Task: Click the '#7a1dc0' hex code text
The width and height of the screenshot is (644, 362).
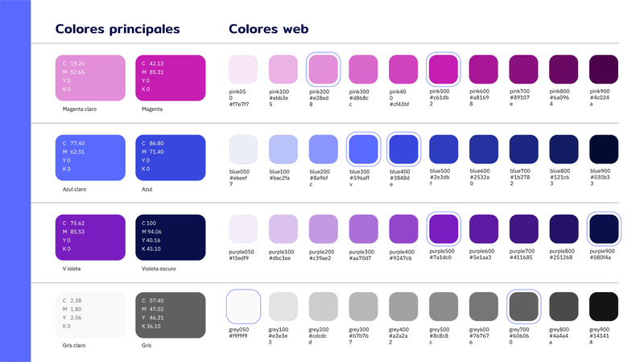Action: click(x=440, y=257)
